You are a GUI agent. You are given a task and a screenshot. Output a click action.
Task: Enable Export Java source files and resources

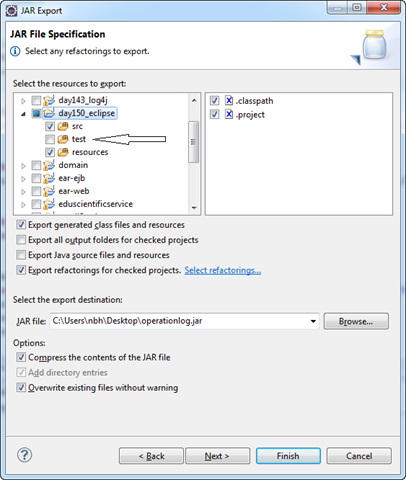tap(21, 255)
